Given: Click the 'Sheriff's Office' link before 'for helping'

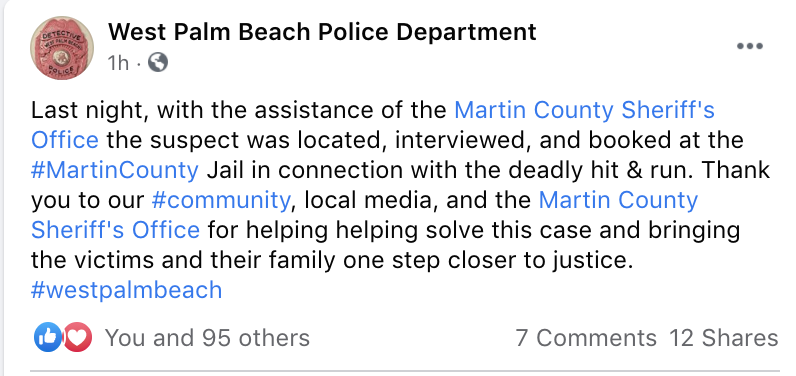Looking at the screenshot, I should pos(115,230).
